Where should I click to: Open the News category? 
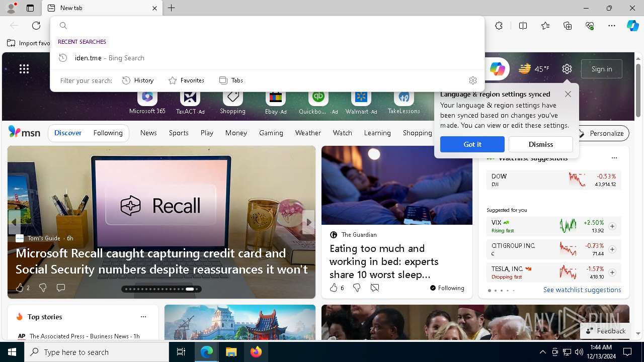[x=148, y=133]
